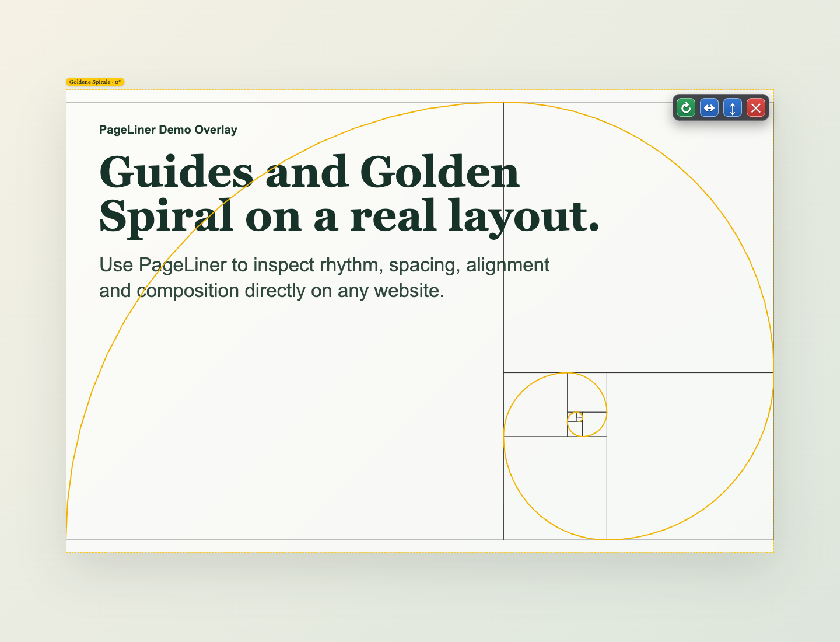Viewport: 840px width, 642px height.
Task: Click the 'PageLiner Demo Overlay' heading text
Action: (168, 130)
